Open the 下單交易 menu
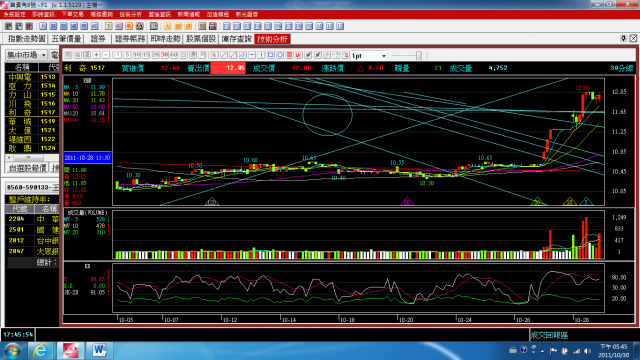The height and width of the screenshot is (360, 640). (x=72, y=14)
